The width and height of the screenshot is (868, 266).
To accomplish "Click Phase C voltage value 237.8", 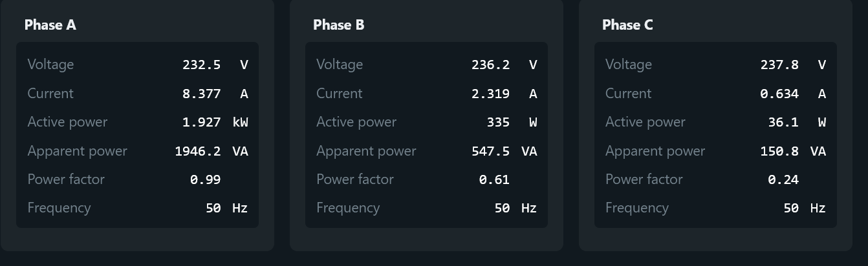I will pos(780,65).
